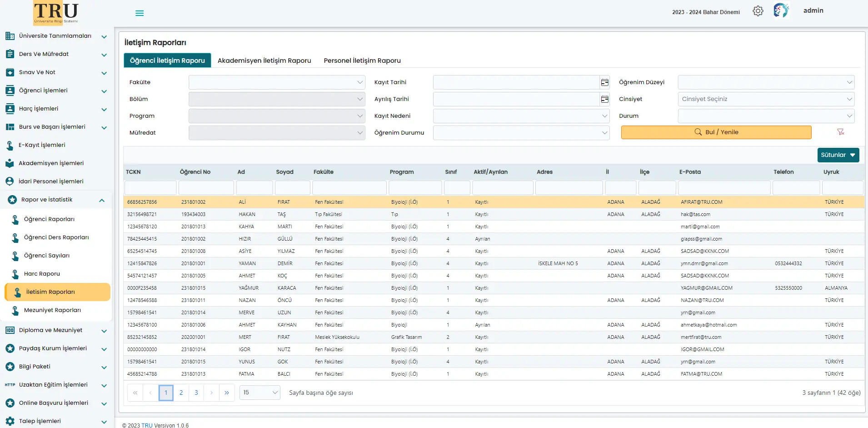
Task: Open the Sütunlar column chooser button
Action: click(x=838, y=155)
